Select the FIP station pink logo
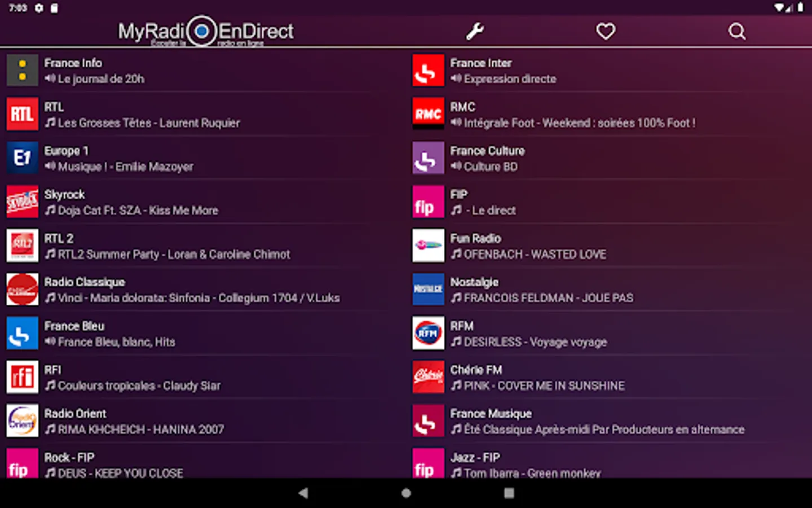 point(429,202)
